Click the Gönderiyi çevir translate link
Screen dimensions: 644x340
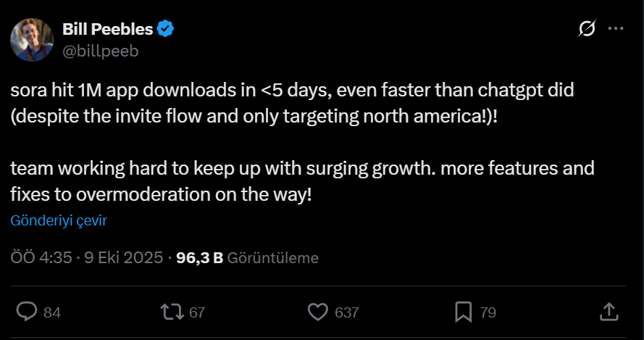tap(59, 221)
